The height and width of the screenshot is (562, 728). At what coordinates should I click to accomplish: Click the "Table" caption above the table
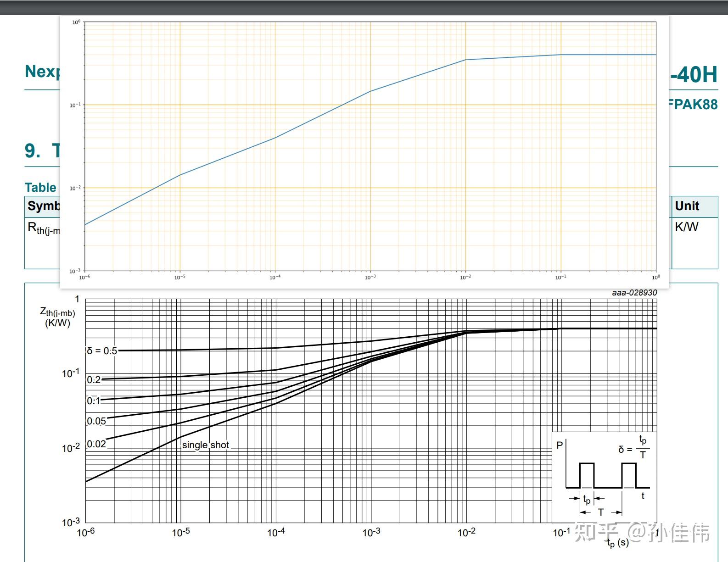[x=40, y=188]
